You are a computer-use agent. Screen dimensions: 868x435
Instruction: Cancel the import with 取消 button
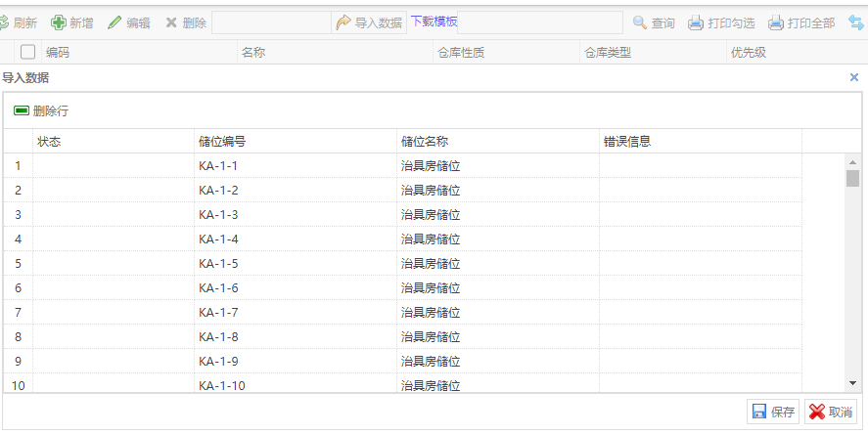pyautogui.click(x=830, y=412)
